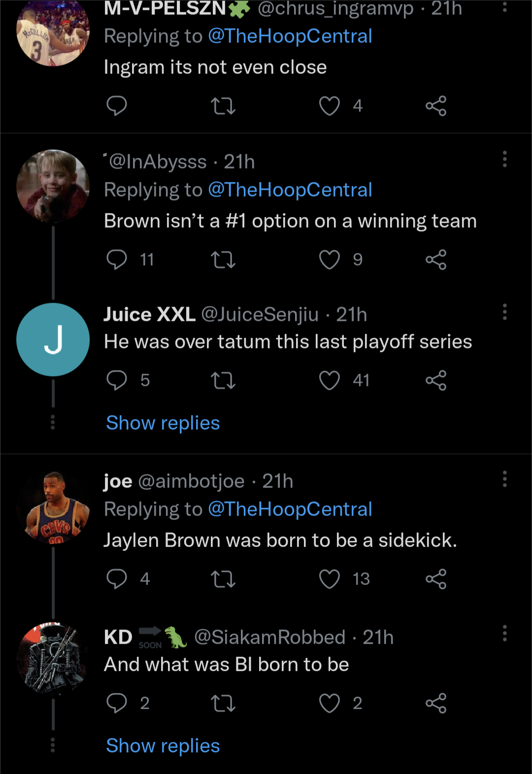This screenshot has width=532, height=774.
Task: Retweet KD's "what was BI born" reply
Action: tap(223, 703)
